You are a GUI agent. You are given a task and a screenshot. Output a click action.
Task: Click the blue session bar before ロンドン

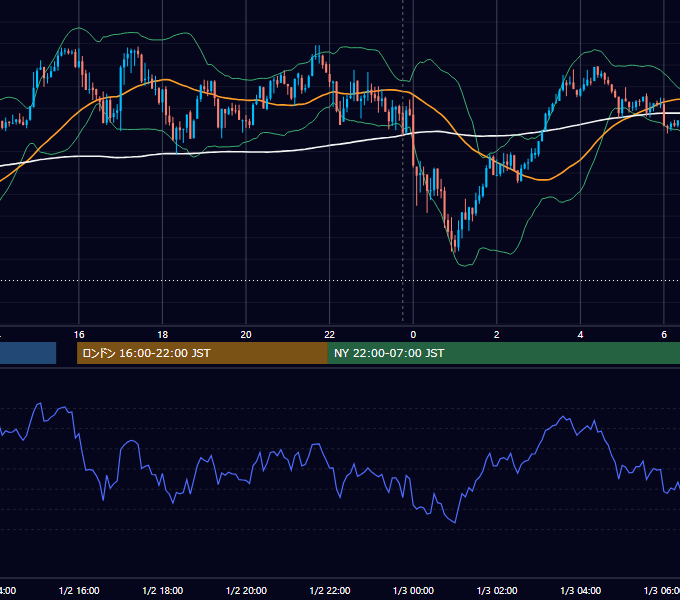coord(28,353)
